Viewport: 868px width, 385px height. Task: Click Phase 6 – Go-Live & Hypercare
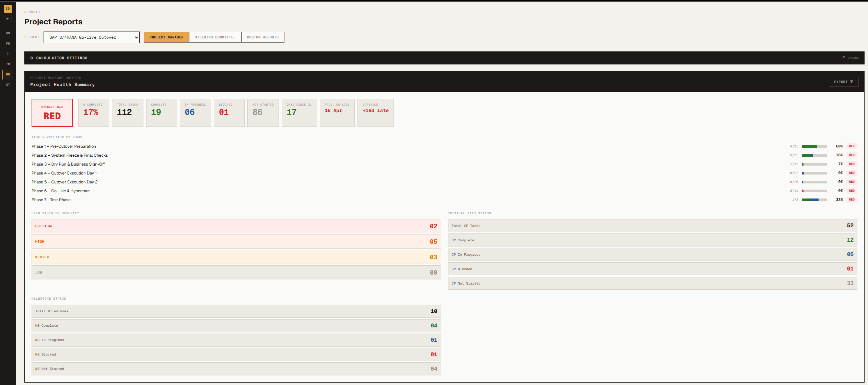click(61, 191)
